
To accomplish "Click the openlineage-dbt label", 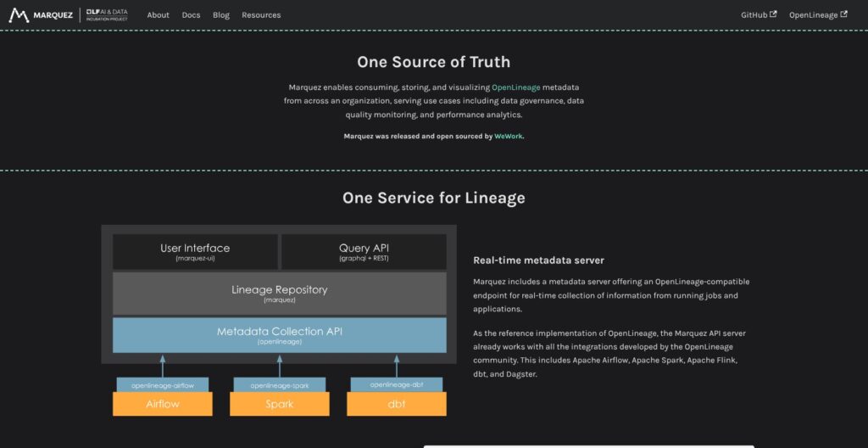I will 397,385.
